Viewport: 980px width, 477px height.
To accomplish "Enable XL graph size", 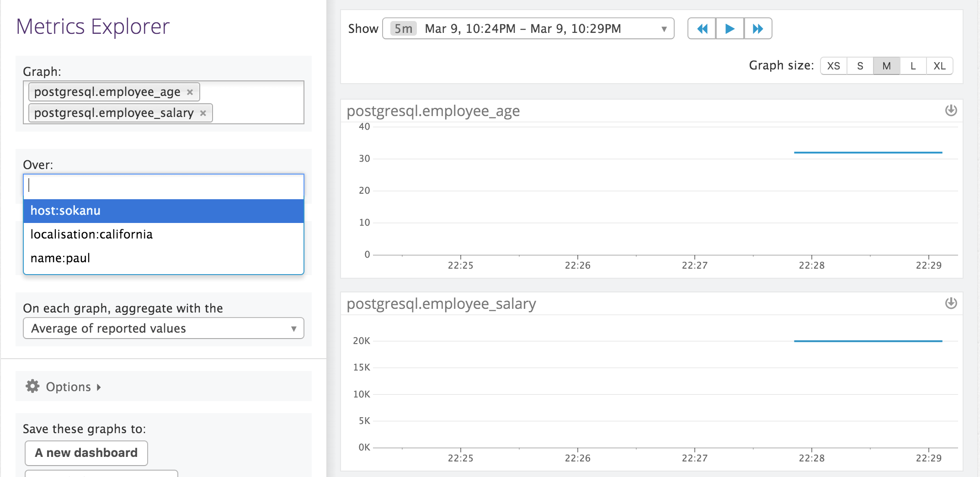I will 939,66.
